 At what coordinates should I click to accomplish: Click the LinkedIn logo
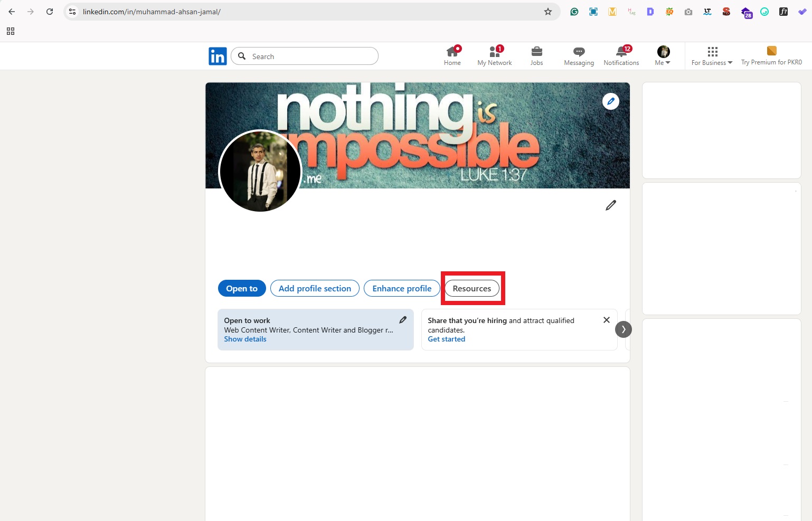tap(218, 56)
